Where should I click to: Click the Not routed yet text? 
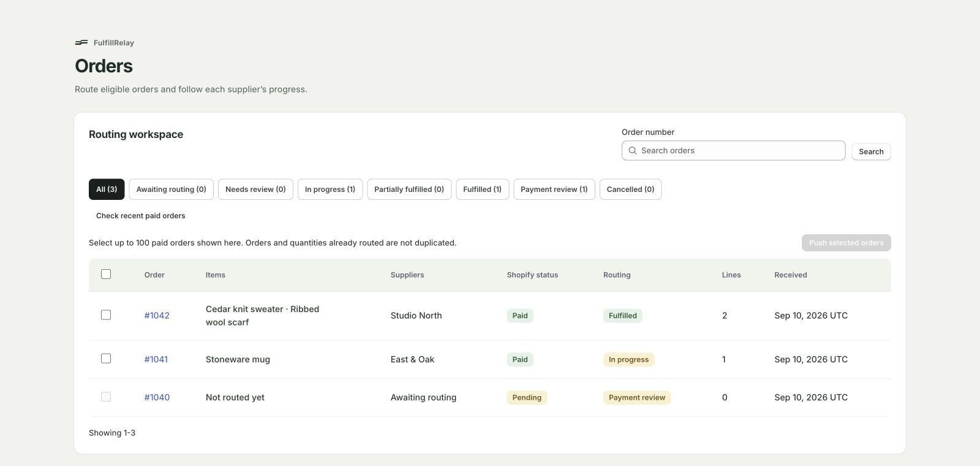click(235, 397)
